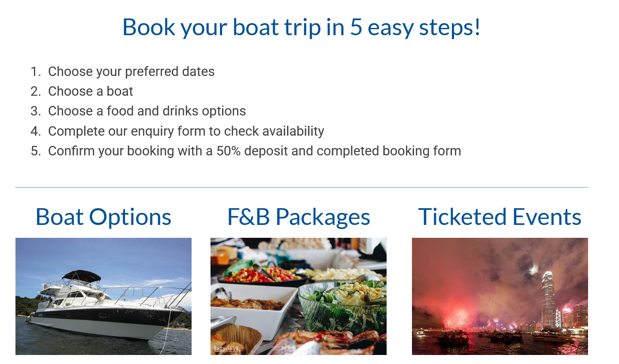Open the F&B Packages heading link

coord(299,217)
